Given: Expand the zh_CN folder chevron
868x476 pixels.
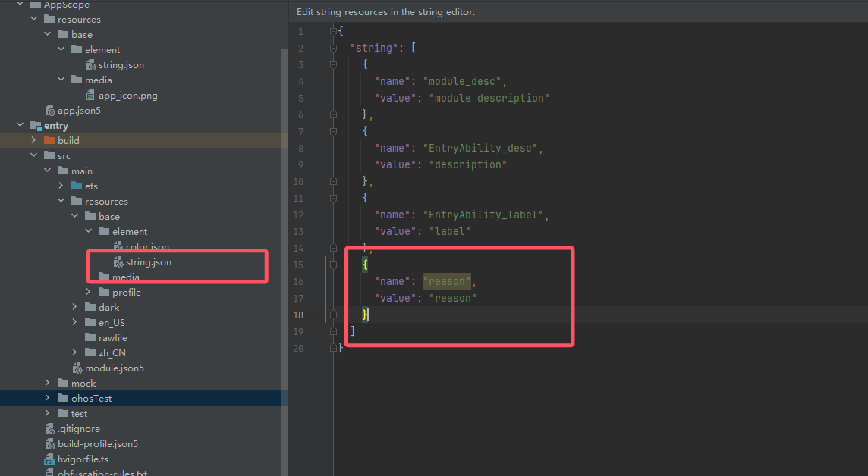Looking at the screenshot, I should (74, 352).
